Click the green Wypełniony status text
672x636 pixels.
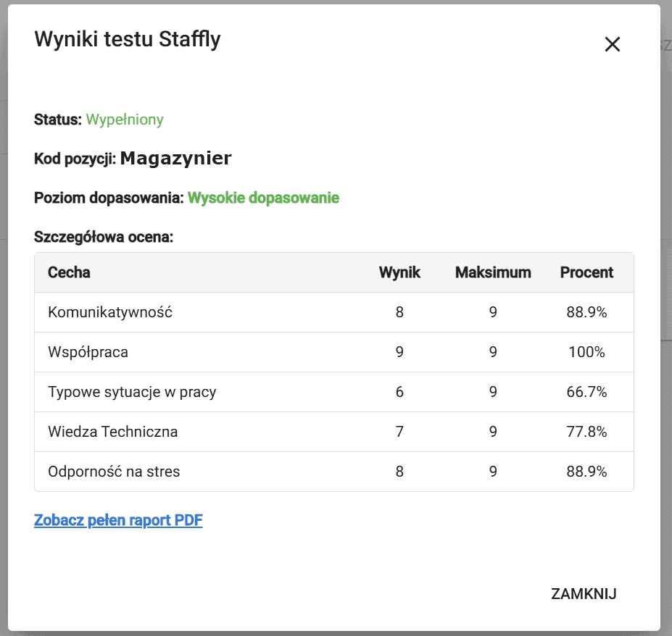[125, 120]
